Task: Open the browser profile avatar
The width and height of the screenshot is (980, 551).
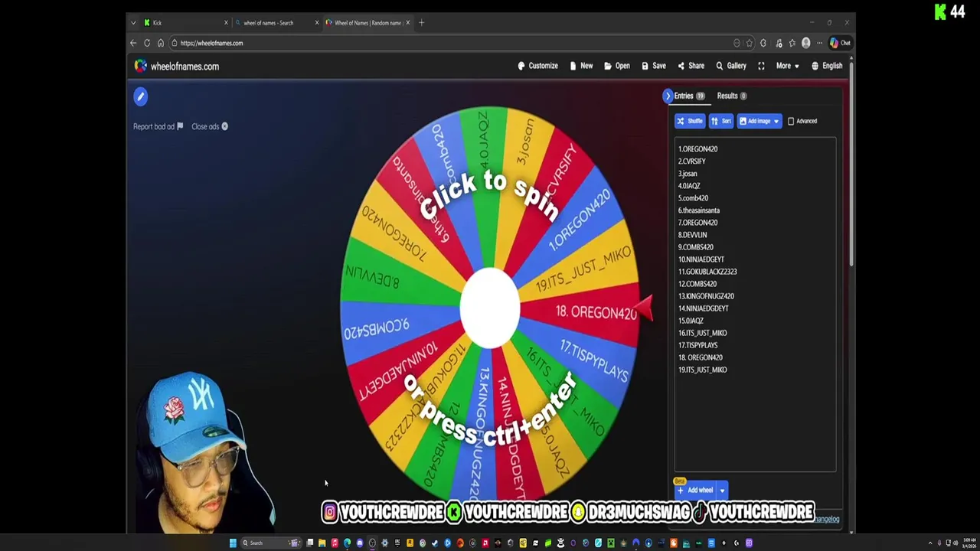Action: [805, 43]
